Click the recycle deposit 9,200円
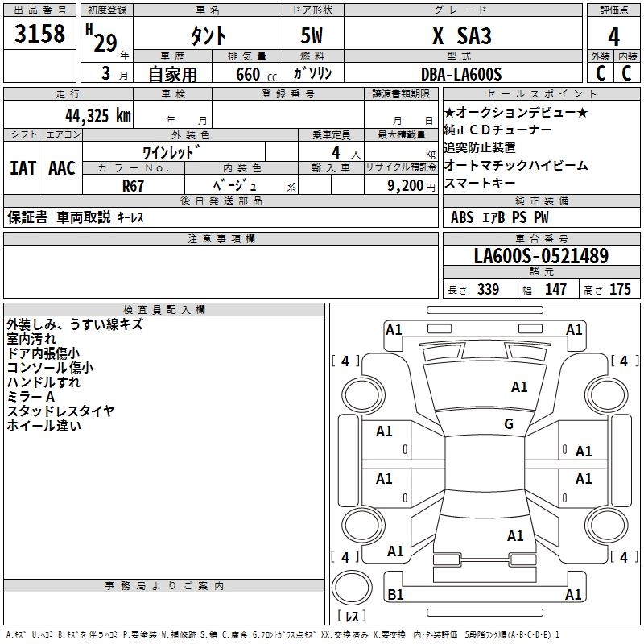Image resolution: width=644 pixels, height=644 pixels. 411,186
